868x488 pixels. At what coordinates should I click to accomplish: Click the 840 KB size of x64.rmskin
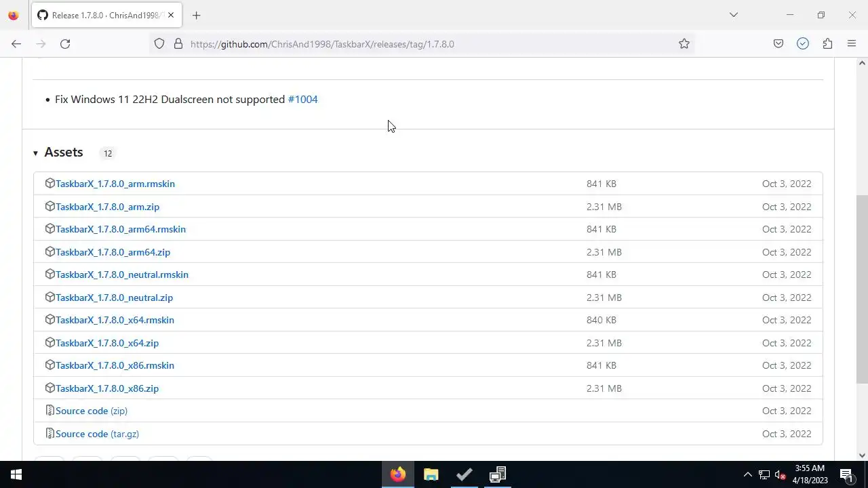pyautogui.click(x=601, y=320)
